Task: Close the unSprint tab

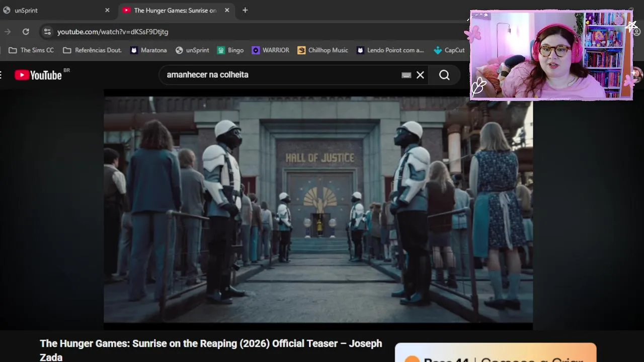Action: (107, 10)
